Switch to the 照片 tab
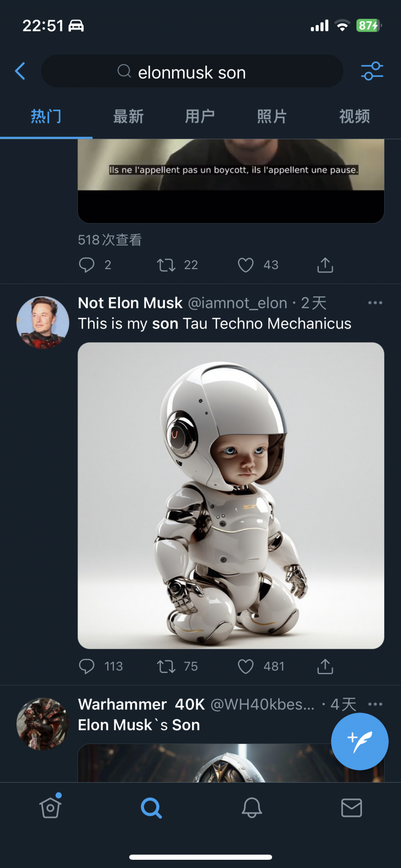This screenshot has height=868, width=401. click(x=272, y=116)
